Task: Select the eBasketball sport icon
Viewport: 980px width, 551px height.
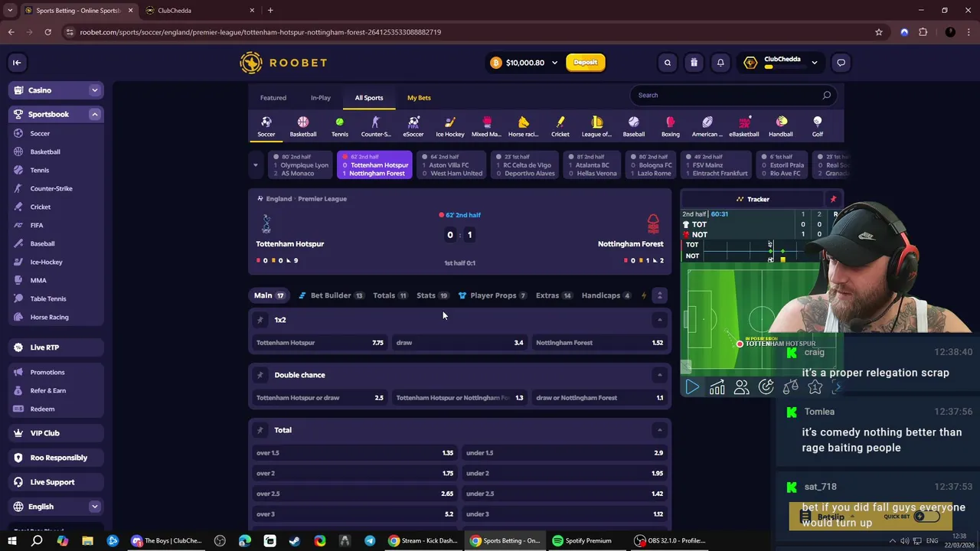Action: coord(744,126)
